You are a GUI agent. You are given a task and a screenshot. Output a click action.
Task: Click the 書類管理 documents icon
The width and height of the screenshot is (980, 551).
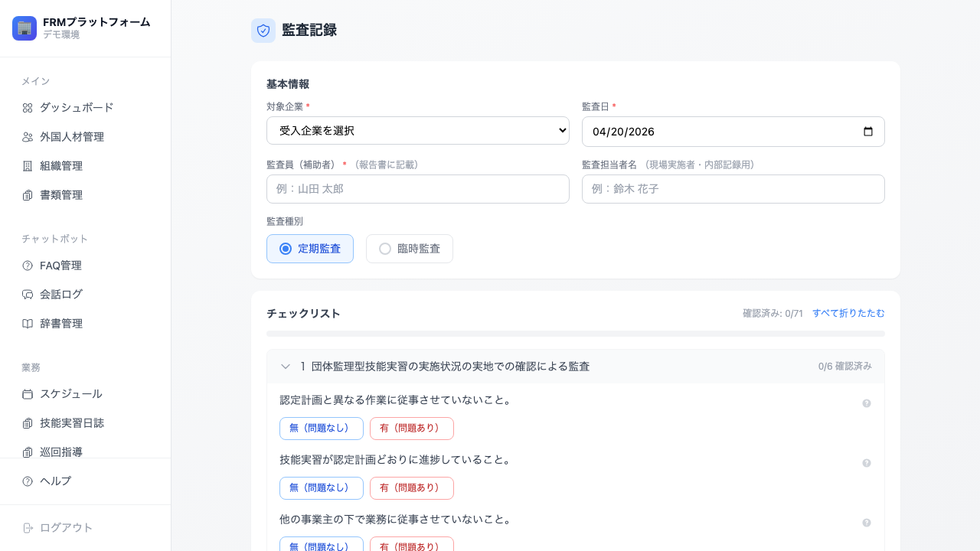click(x=28, y=195)
